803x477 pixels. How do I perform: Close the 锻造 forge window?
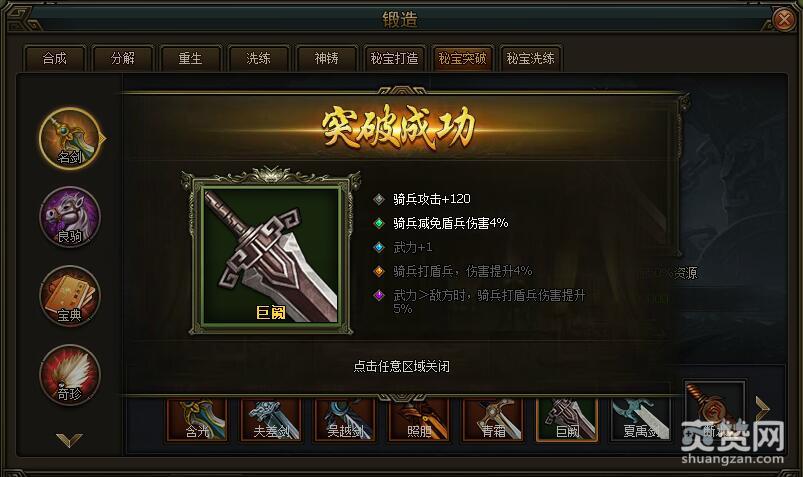[x=784, y=20]
